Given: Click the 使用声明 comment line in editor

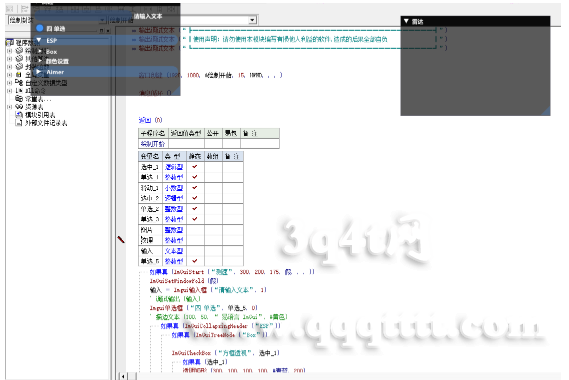Looking at the screenshot, I should click(x=290, y=39).
